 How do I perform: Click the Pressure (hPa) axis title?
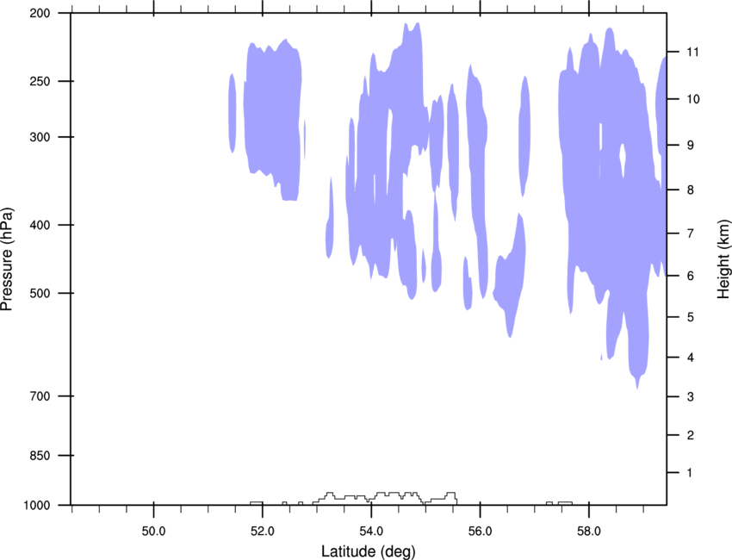click(7, 259)
